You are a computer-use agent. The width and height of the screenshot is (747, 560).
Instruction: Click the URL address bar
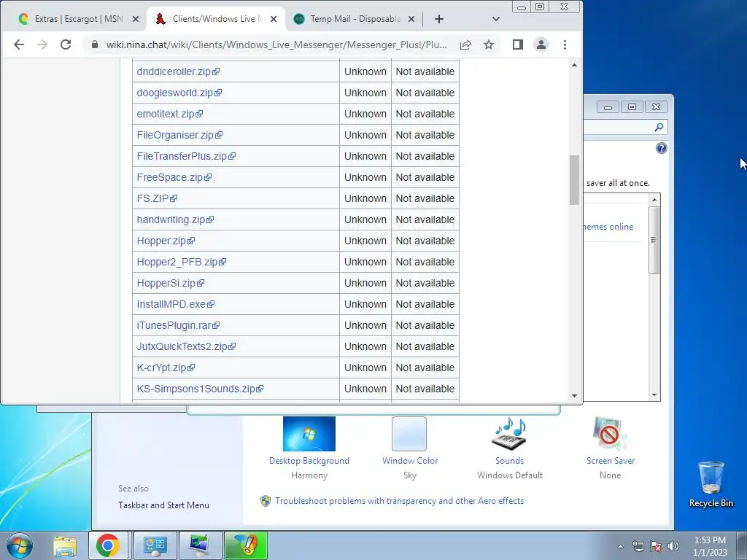pos(276,44)
